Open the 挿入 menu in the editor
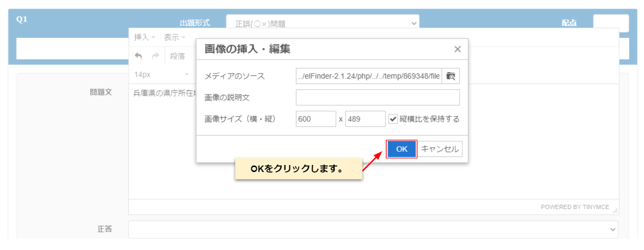The image size is (644, 250). point(144,37)
